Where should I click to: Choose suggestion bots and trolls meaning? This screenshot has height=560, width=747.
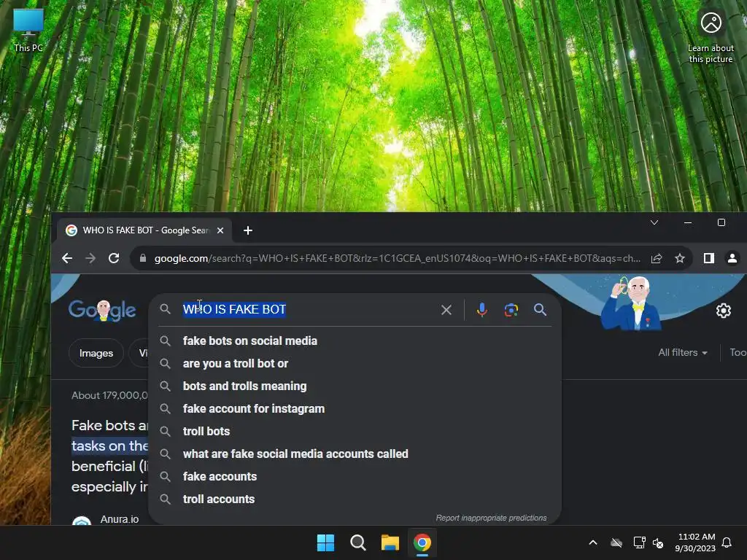pyautogui.click(x=355, y=386)
